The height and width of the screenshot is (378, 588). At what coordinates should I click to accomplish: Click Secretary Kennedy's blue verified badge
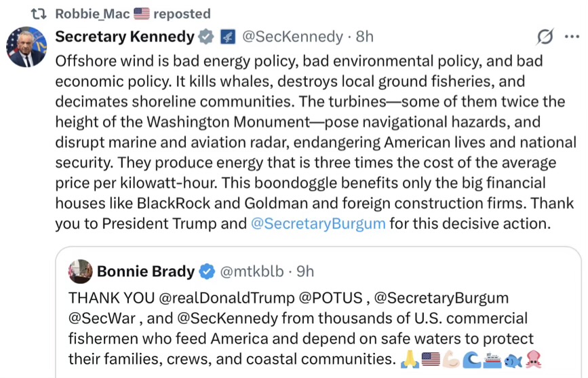tap(205, 37)
